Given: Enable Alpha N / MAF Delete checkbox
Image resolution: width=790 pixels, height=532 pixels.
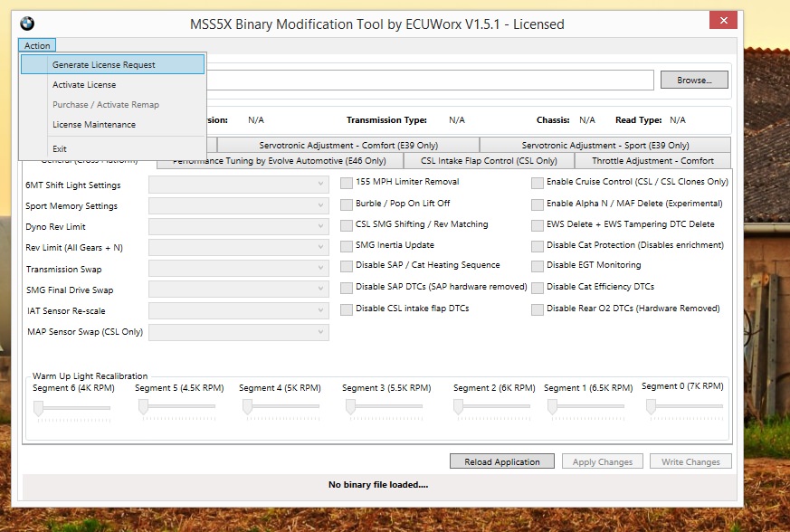Looking at the screenshot, I should click(538, 204).
